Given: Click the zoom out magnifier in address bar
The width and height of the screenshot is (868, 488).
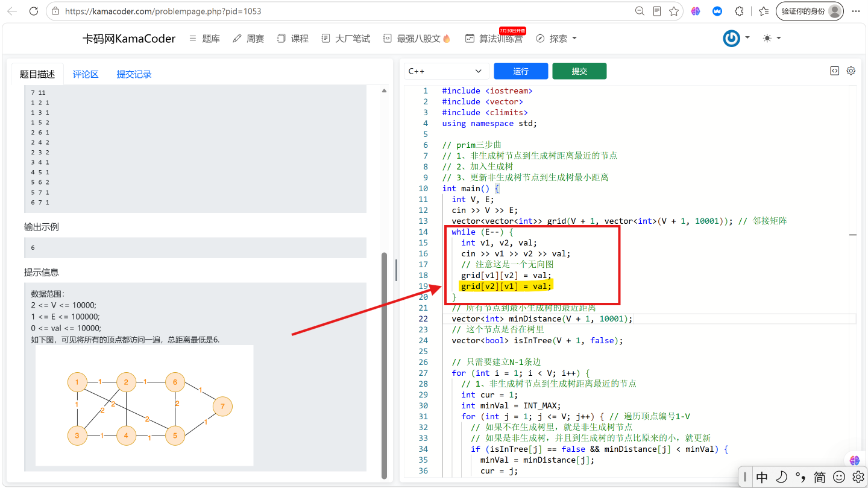Looking at the screenshot, I should 640,11.
